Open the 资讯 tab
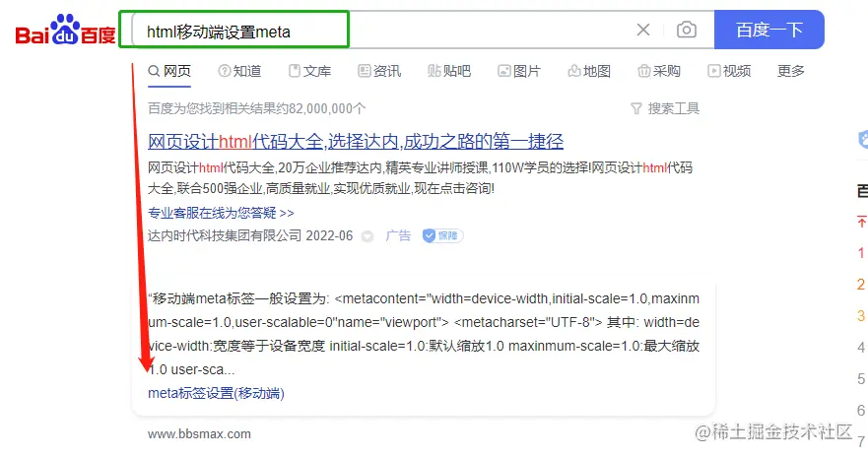 [x=379, y=71]
